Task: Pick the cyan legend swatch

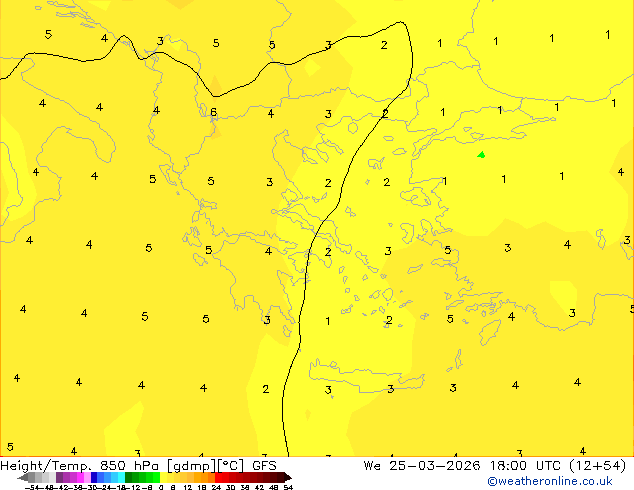Action: click(x=121, y=477)
